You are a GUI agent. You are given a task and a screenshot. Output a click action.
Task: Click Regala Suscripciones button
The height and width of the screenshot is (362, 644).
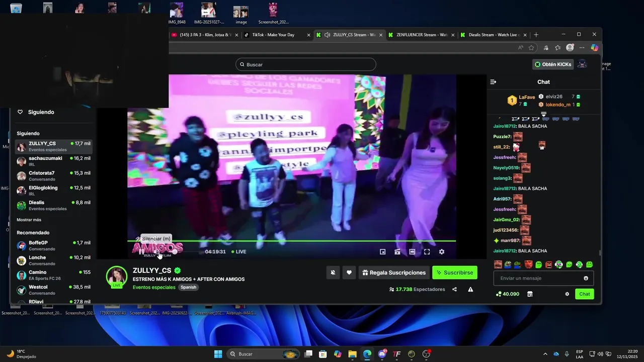(x=394, y=273)
